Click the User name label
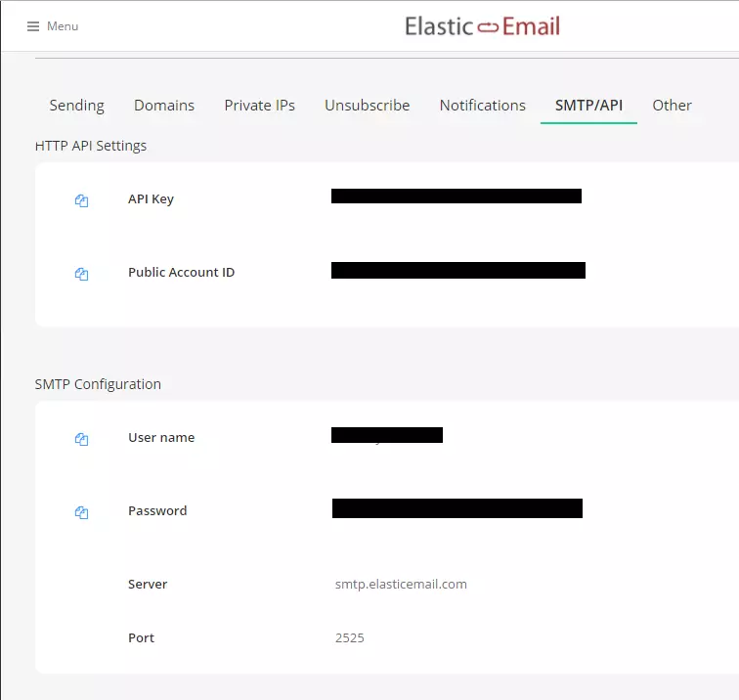739x700 pixels. tap(161, 437)
